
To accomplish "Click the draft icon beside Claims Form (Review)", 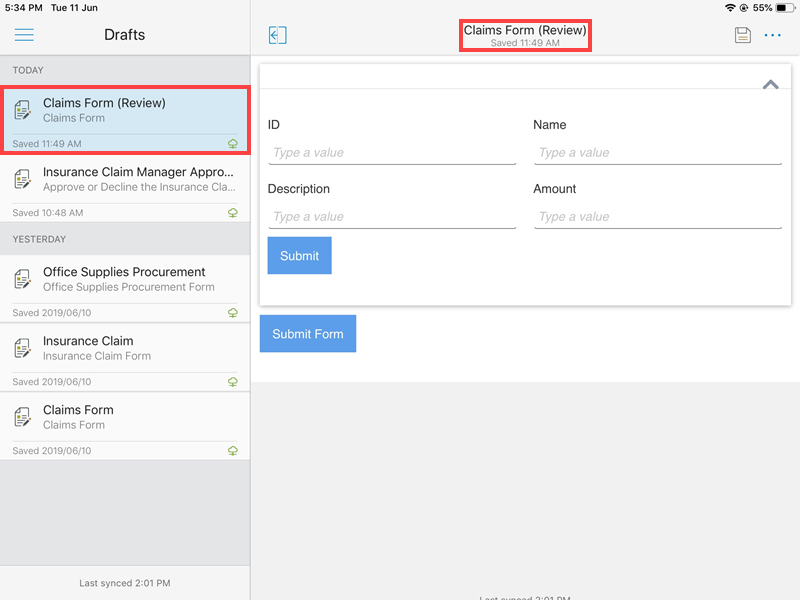I will (x=22, y=110).
